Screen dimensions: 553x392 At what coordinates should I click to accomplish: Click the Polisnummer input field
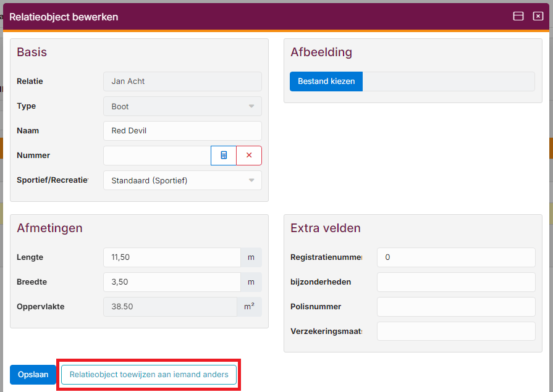tap(456, 307)
